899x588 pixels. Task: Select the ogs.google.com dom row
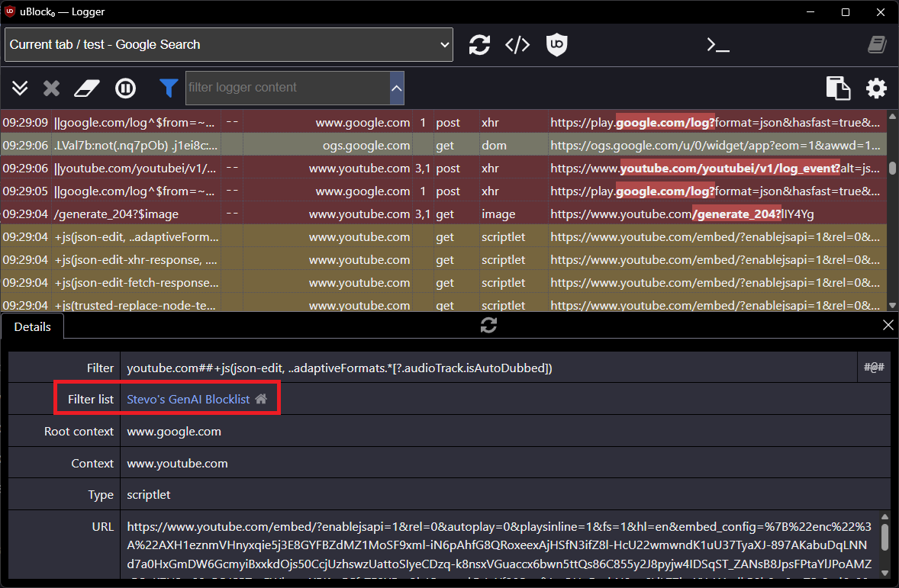(x=443, y=145)
